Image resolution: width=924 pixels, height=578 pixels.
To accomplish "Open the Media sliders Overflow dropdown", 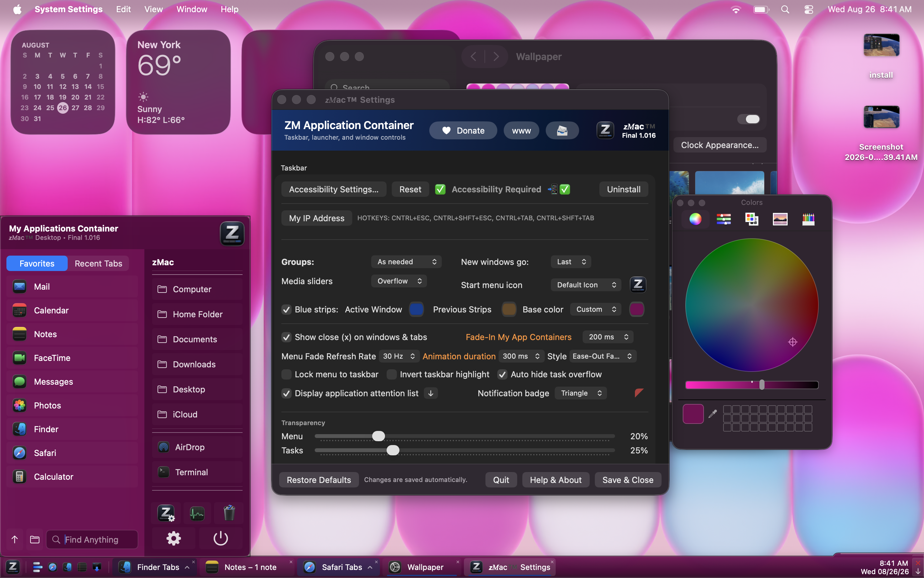I will pyautogui.click(x=399, y=281).
